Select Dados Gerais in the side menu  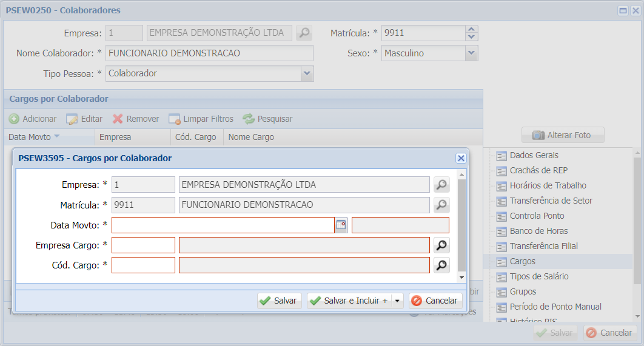coord(534,155)
